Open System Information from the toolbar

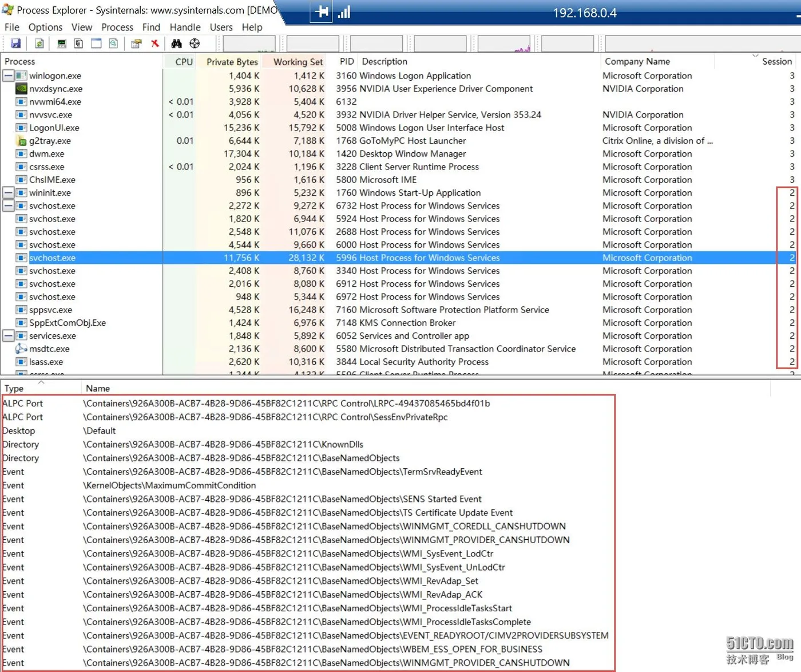click(62, 44)
